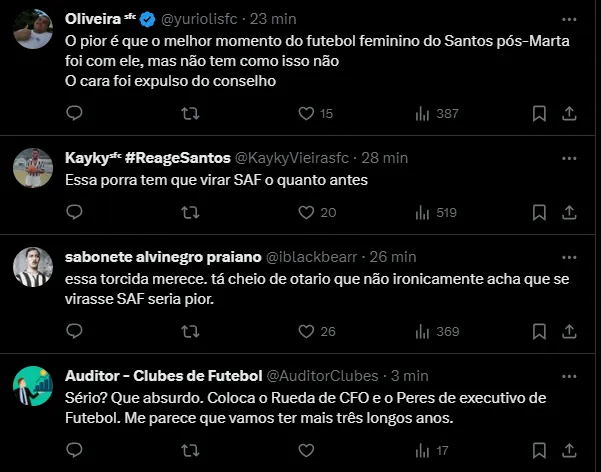Reply to Oliveira's tweet
This screenshot has height=472, width=601.
[73, 114]
